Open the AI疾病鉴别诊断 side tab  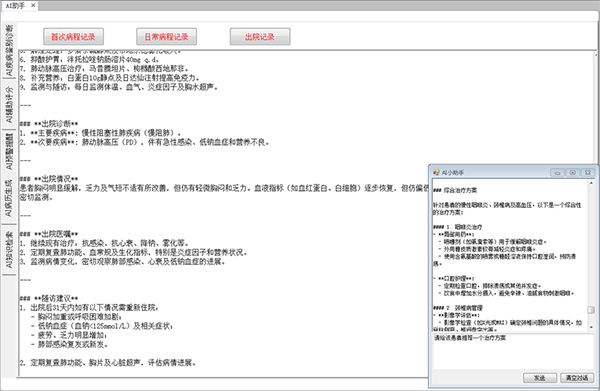[x=9, y=50]
